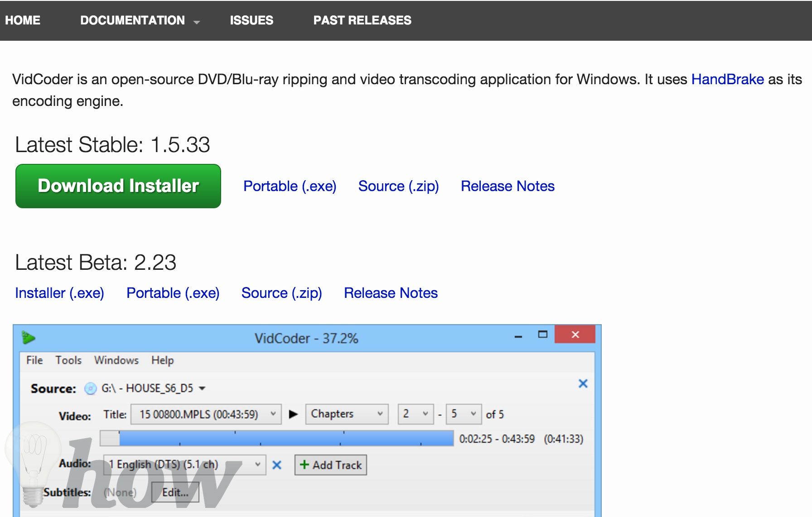Open the Windows menu in VidCoder
The height and width of the screenshot is (517, 812).
pos(116,360)
